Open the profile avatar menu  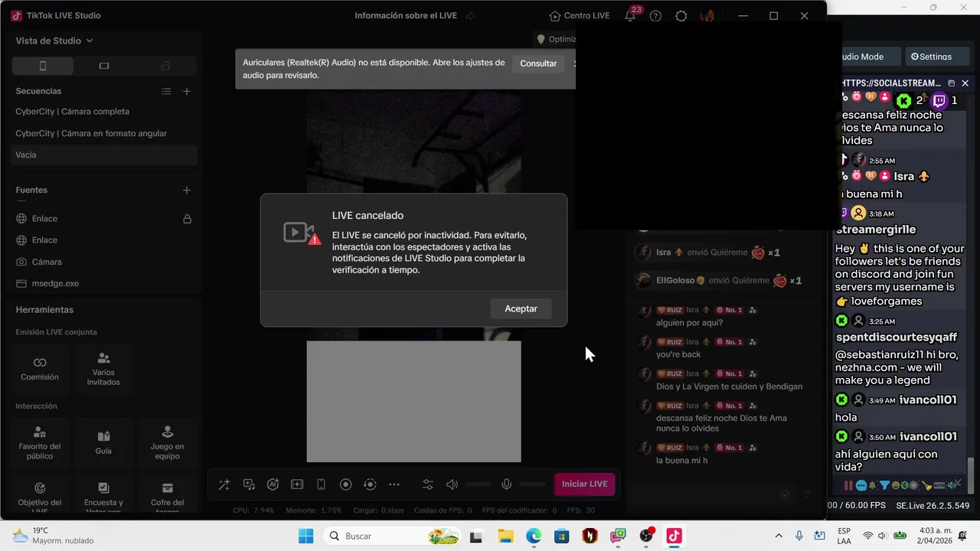707,15
